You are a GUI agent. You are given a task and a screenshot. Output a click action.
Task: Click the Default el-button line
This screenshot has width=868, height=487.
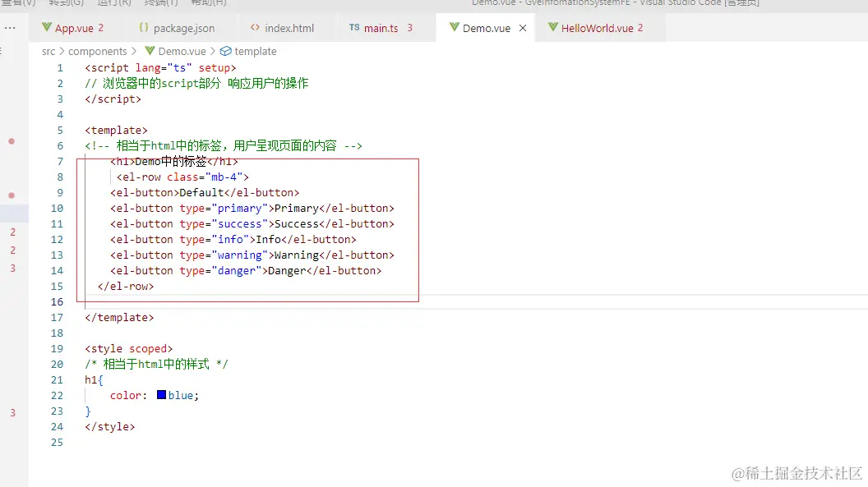tap(205, 192)
